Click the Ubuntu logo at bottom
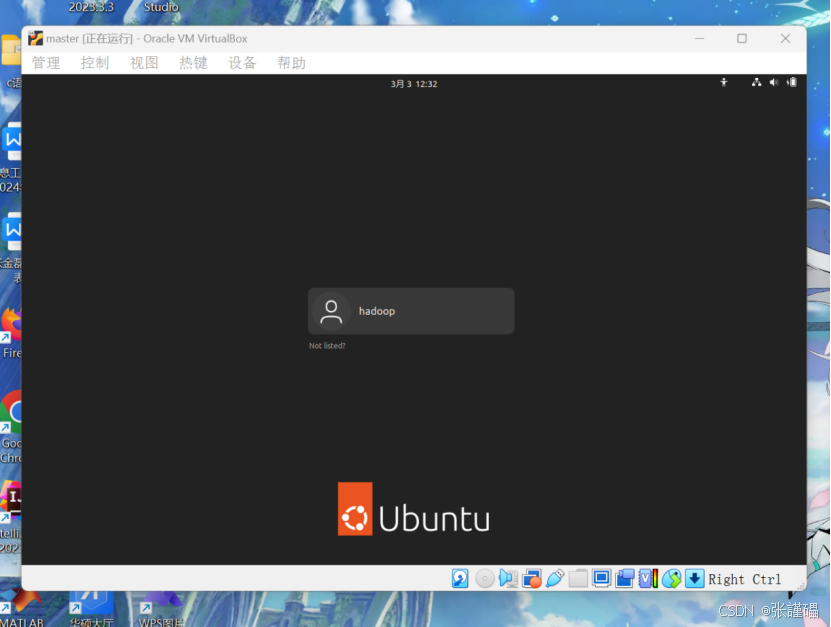831x627 pixels. tap(413, 509)
